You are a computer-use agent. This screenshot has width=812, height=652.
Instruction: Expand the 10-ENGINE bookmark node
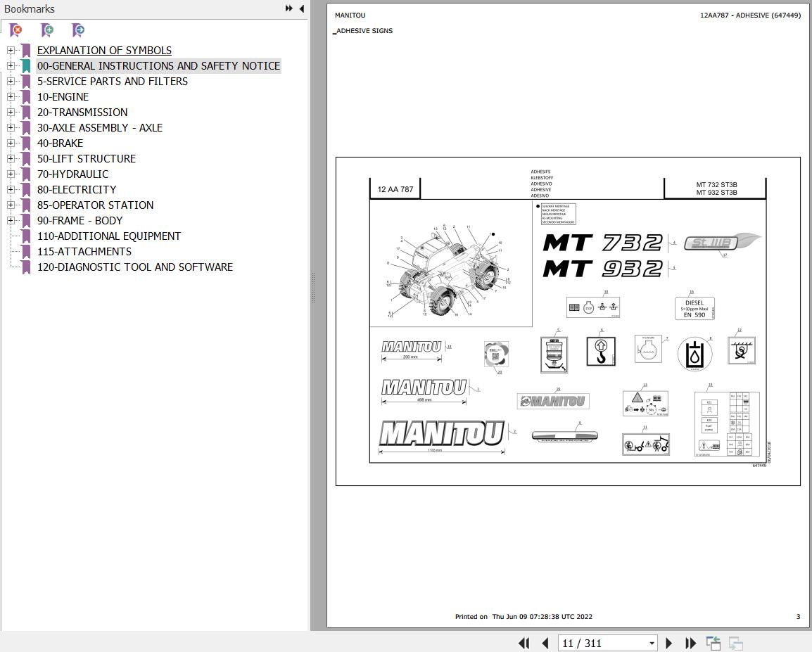(x=11, y=97)
